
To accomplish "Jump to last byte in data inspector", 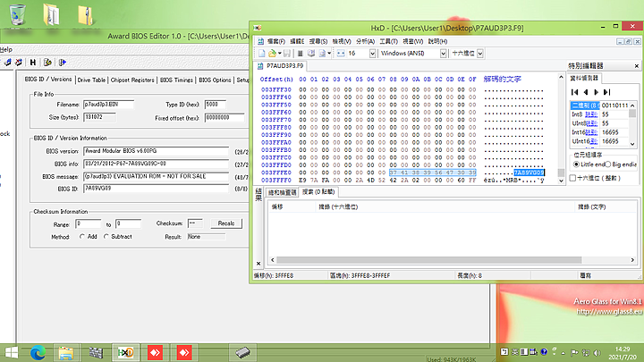I will (607, 92).
